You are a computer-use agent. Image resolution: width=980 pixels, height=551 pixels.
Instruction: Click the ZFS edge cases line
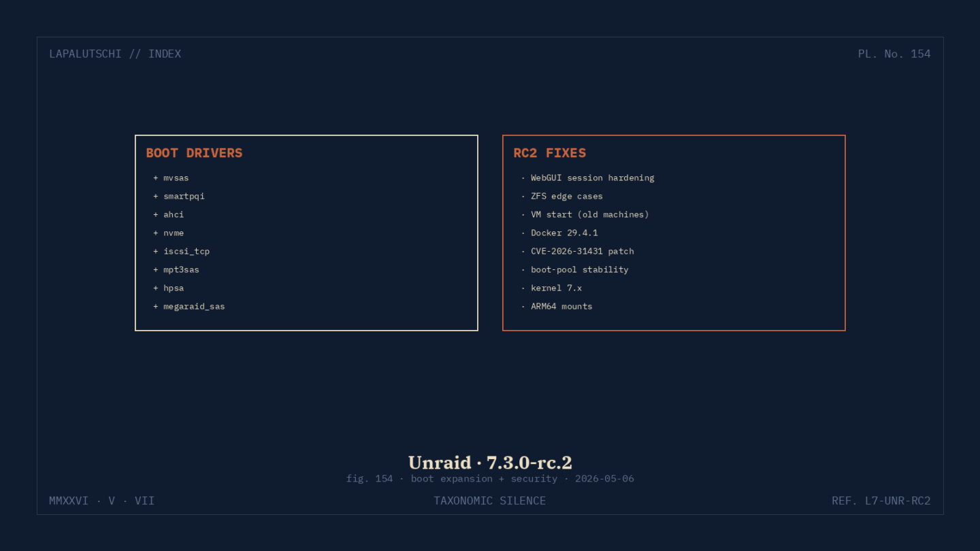point(561,196)
